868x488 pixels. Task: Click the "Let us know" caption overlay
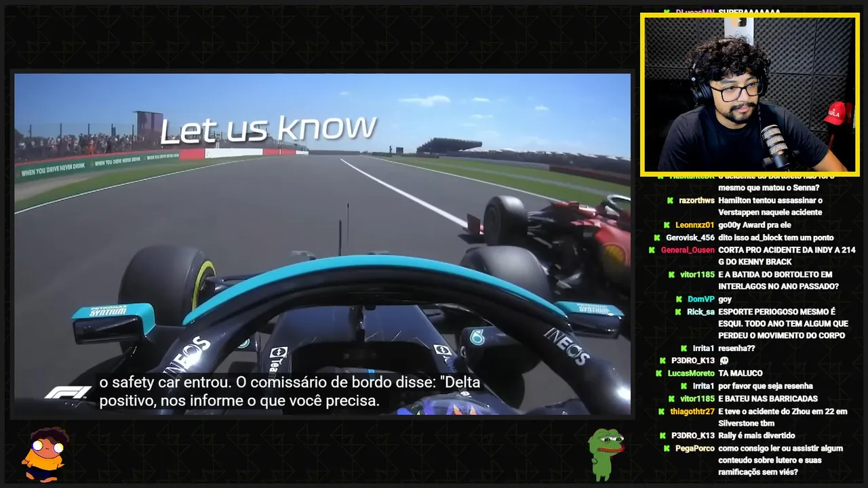(268, 129)
